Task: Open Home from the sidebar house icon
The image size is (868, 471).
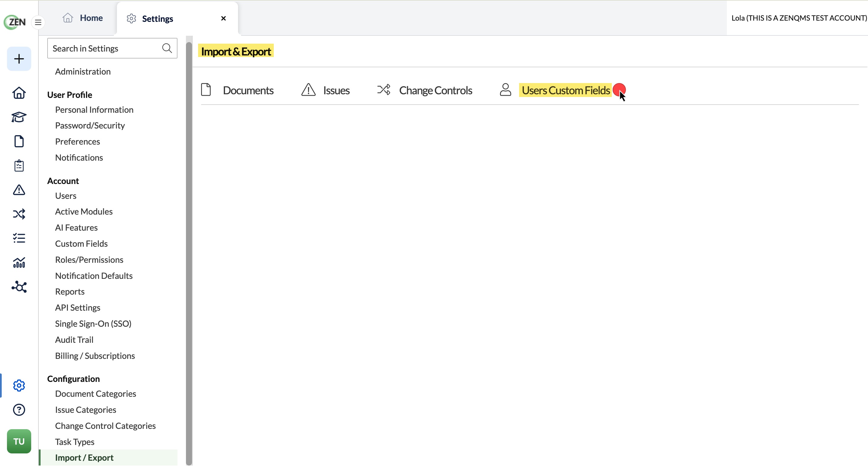Action: pos(19,93)
